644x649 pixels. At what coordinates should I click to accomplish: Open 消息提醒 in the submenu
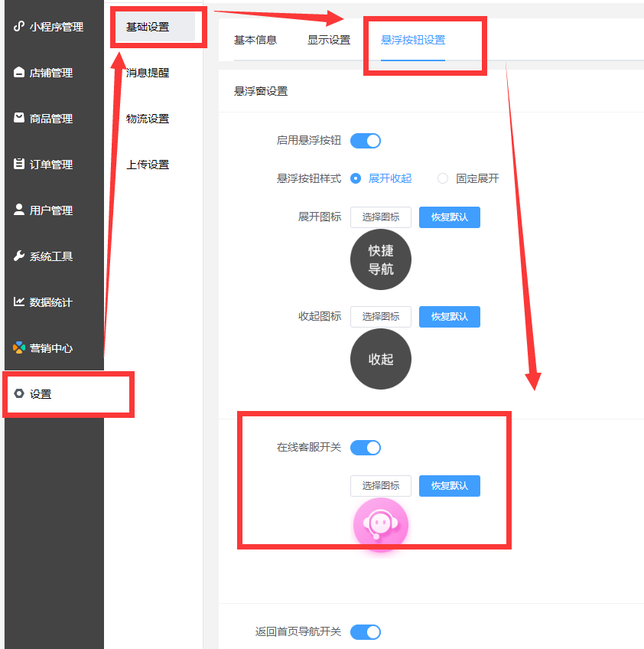point(148,73)
